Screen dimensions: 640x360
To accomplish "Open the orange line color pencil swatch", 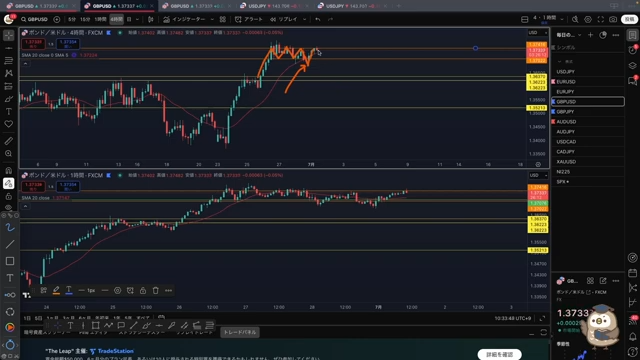I will pyautogui.click(x=56, y=291).
